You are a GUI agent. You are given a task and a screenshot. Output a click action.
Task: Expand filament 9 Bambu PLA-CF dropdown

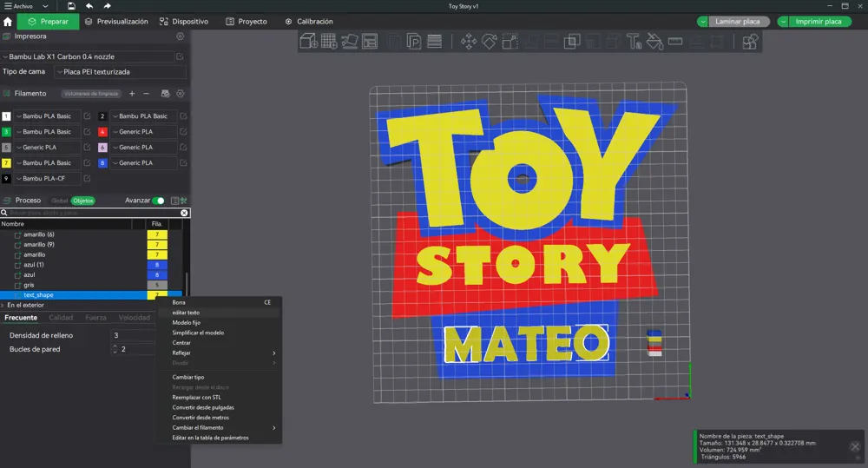(47, 178)
